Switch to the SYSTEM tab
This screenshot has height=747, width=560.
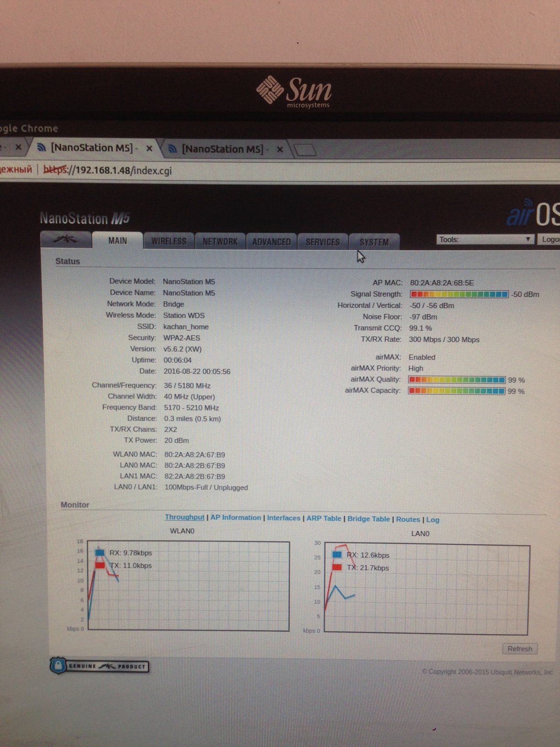pyautogui.click(x=374, y=242)
